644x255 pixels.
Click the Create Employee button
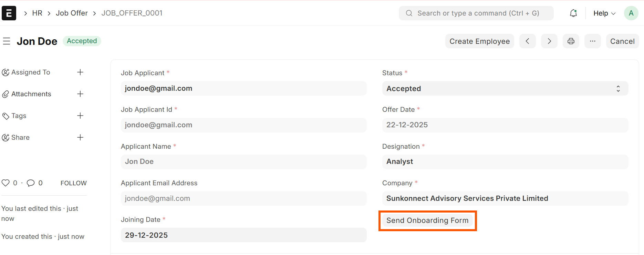(x=479, y=41)
